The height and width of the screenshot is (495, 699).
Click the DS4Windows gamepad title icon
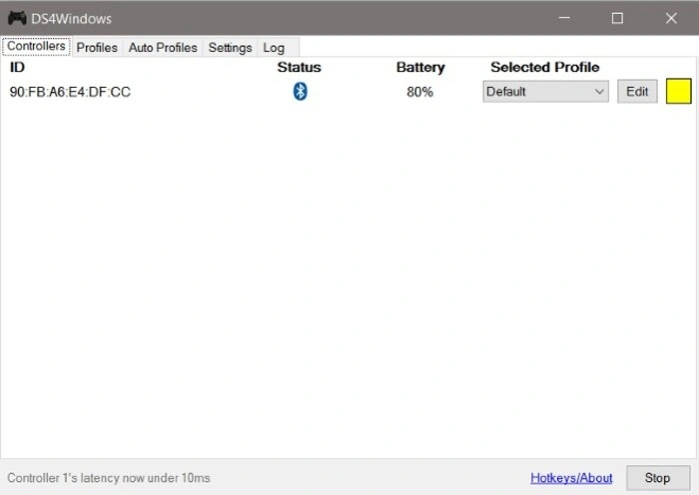pos(17,18)
